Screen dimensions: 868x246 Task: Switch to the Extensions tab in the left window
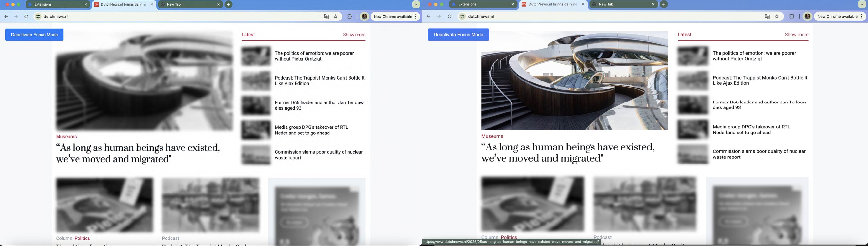(x=55, y=4)
